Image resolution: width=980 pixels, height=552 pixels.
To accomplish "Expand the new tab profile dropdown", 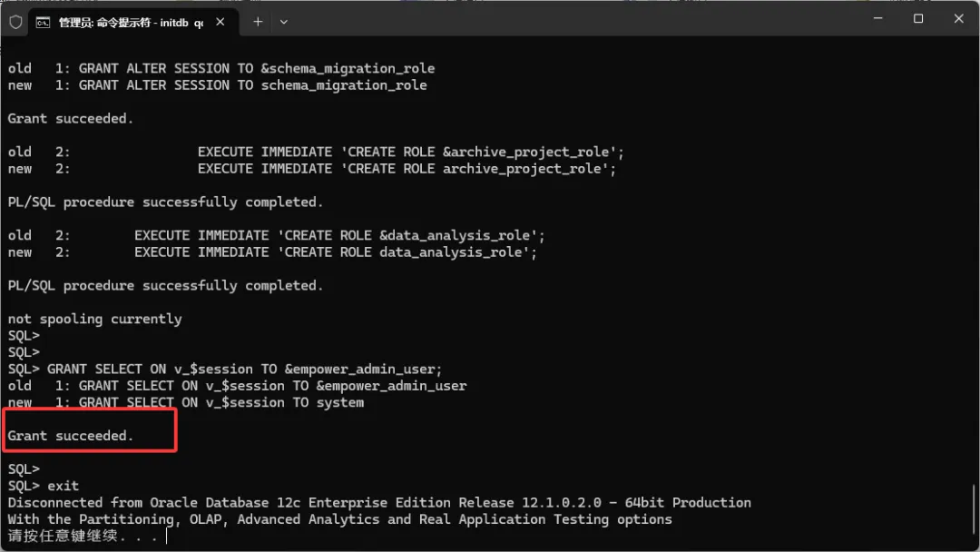I will [284, 21].
